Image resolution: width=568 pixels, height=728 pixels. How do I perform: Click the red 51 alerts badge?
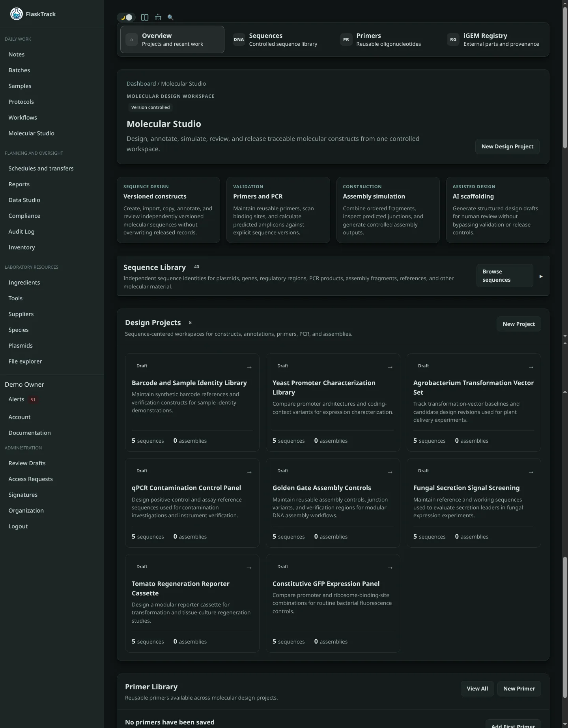(x=33, y=400)
